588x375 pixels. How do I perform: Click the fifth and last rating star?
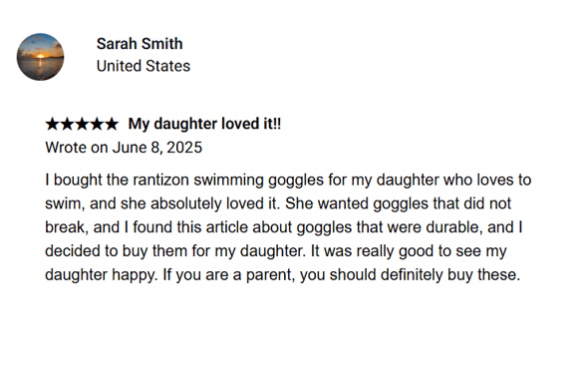(x=111, y=124)
